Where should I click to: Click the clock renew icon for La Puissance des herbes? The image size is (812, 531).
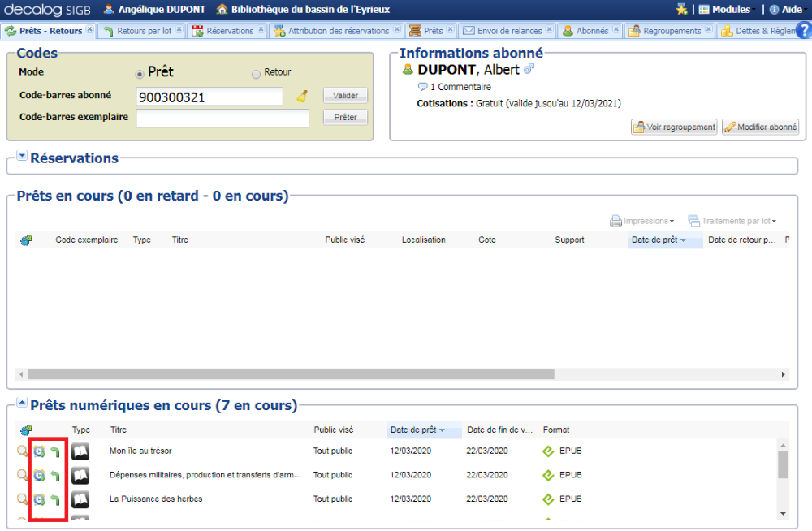coord(39,499)
